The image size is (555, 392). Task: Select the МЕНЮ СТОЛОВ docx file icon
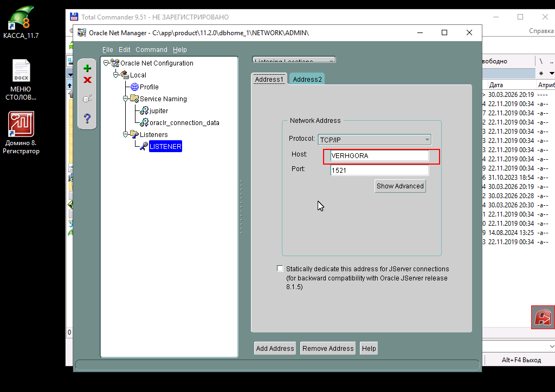[21, 71]
